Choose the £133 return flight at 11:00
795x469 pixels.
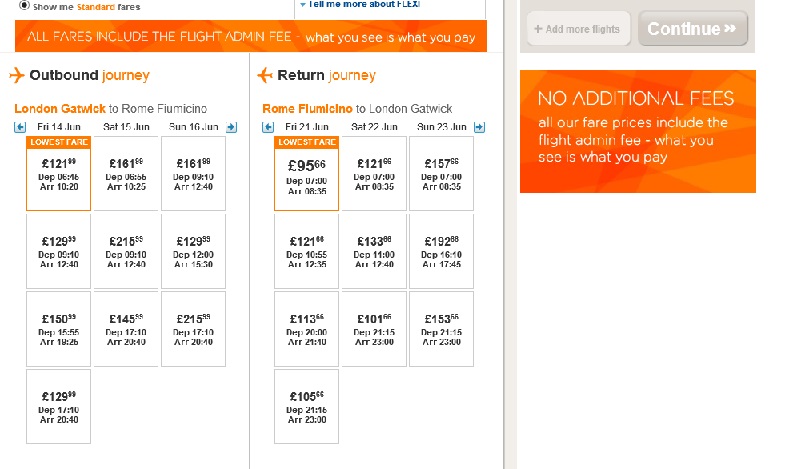coord(374,251)
